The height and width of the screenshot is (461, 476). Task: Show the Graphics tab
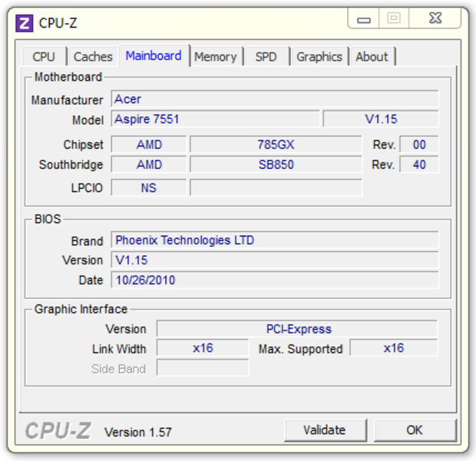click(319, 57)
